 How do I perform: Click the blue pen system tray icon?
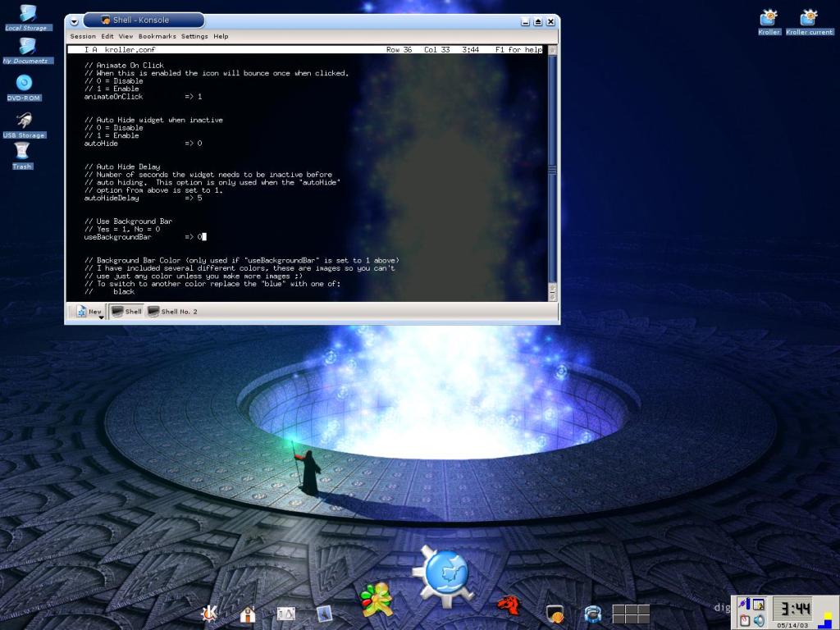pyautogui.click(x=743, y=605)
